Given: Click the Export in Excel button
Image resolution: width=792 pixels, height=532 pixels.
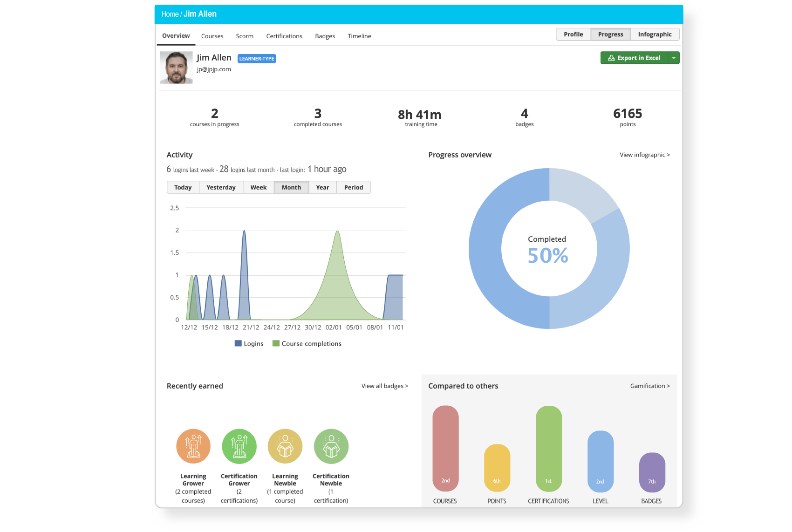Looking at the screenshot, I should (x=635, y=58).
